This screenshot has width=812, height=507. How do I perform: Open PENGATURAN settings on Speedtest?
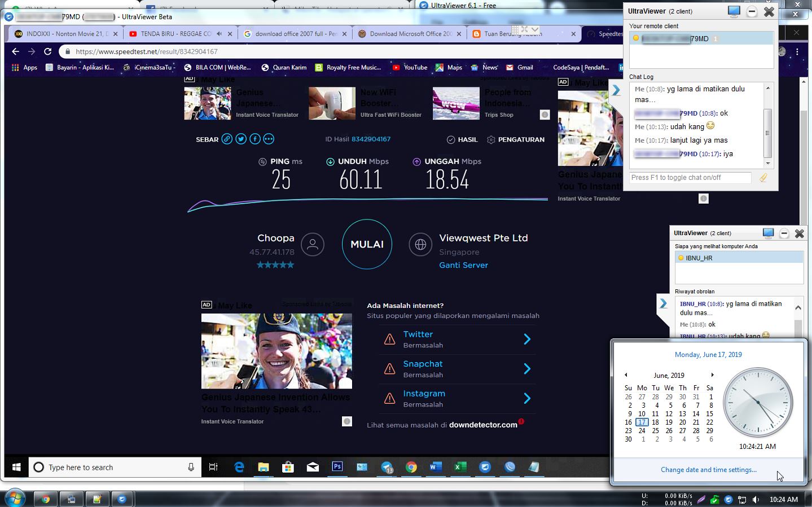pos(515,139)
